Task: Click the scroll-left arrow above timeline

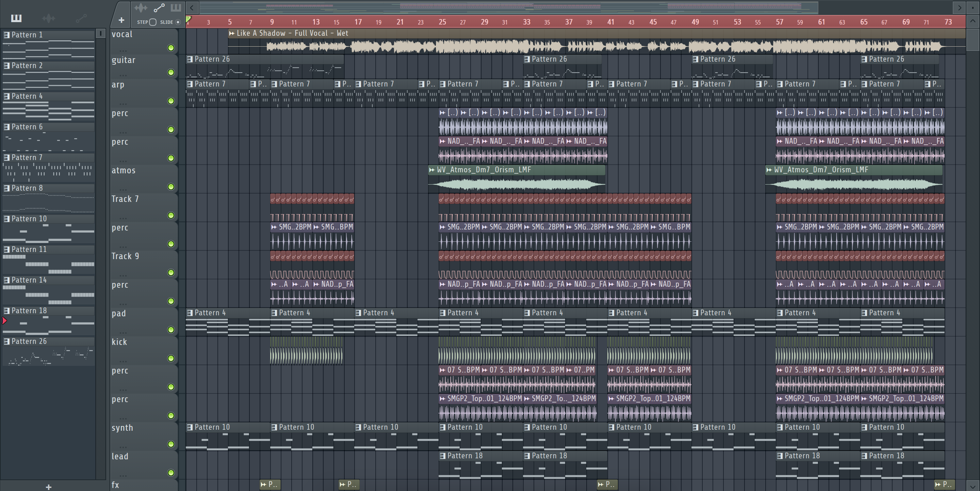Action: [x=192, y=7]
